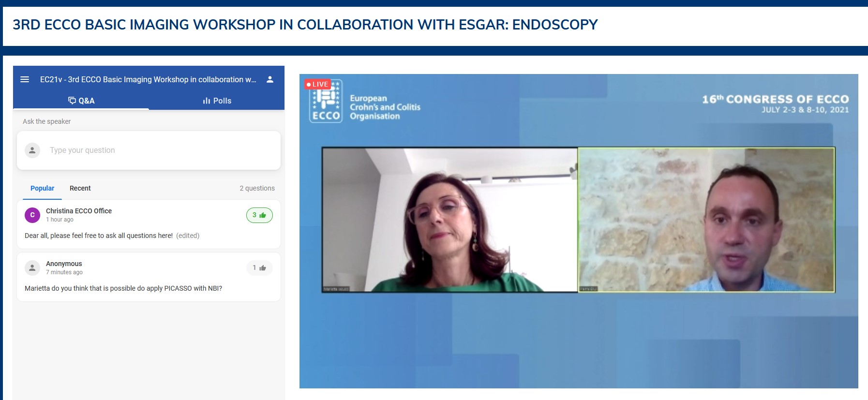Click the '7 minutes ago' timestamp
The height and width of the screenshot is (400, 868).
64,272
